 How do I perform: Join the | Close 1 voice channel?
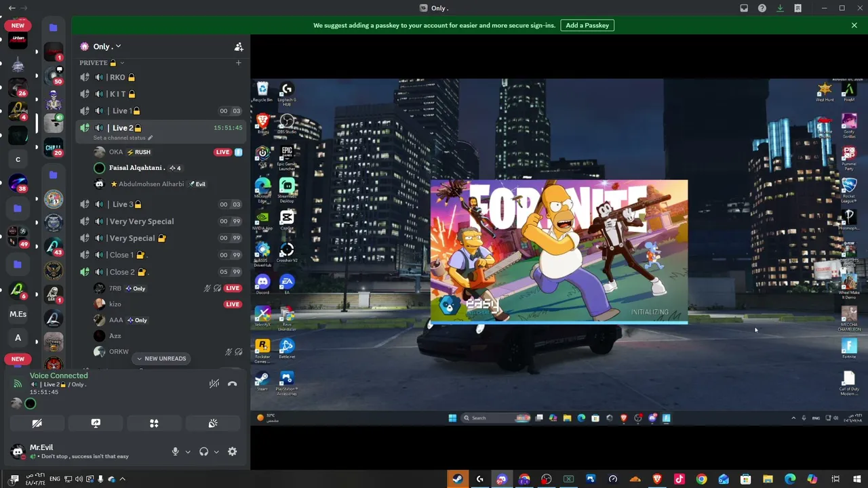[160, 255]
